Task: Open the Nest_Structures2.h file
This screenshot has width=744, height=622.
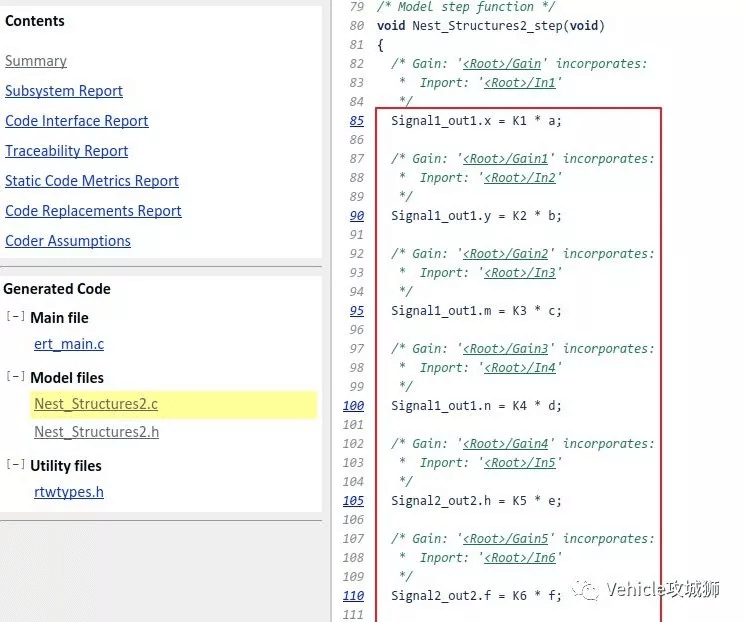Action: (96, 432)
